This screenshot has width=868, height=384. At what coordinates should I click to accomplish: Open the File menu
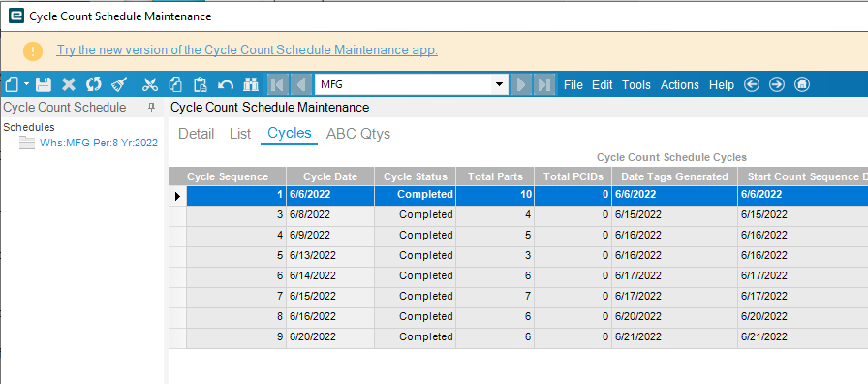pos(573,84)
